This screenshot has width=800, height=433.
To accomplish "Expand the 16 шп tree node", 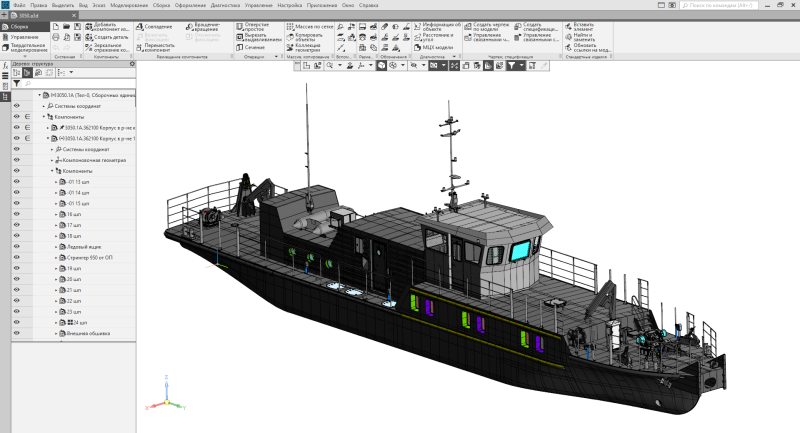I will [x=57, y=214].
